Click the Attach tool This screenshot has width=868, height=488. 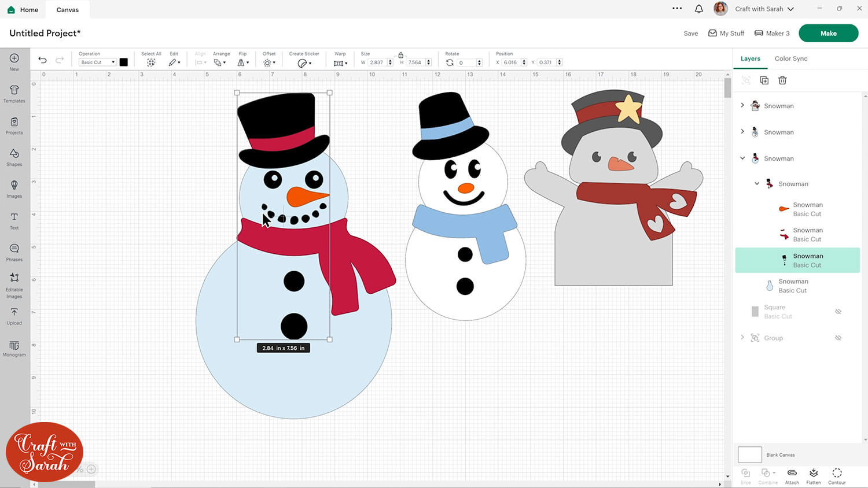792,476
